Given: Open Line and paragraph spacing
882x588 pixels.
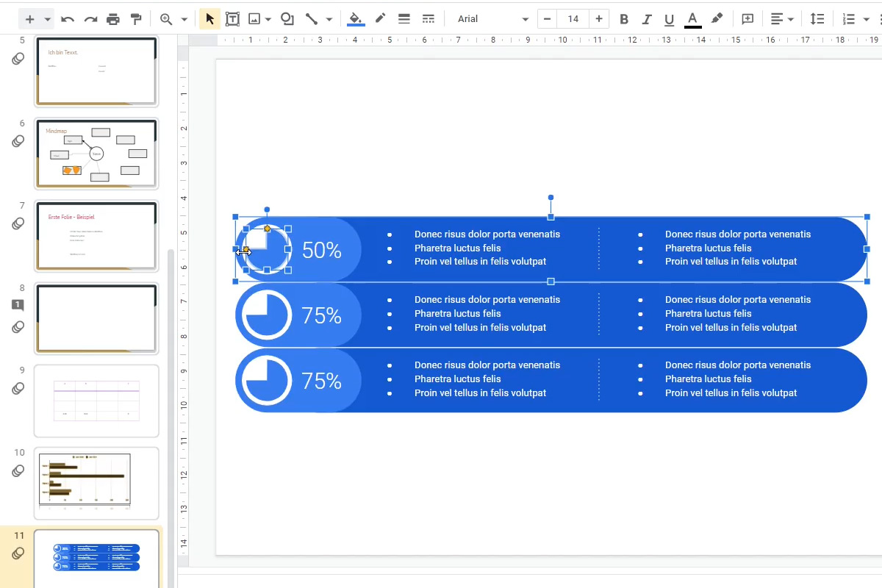Looking at the screenshot, I should point(817,19).
